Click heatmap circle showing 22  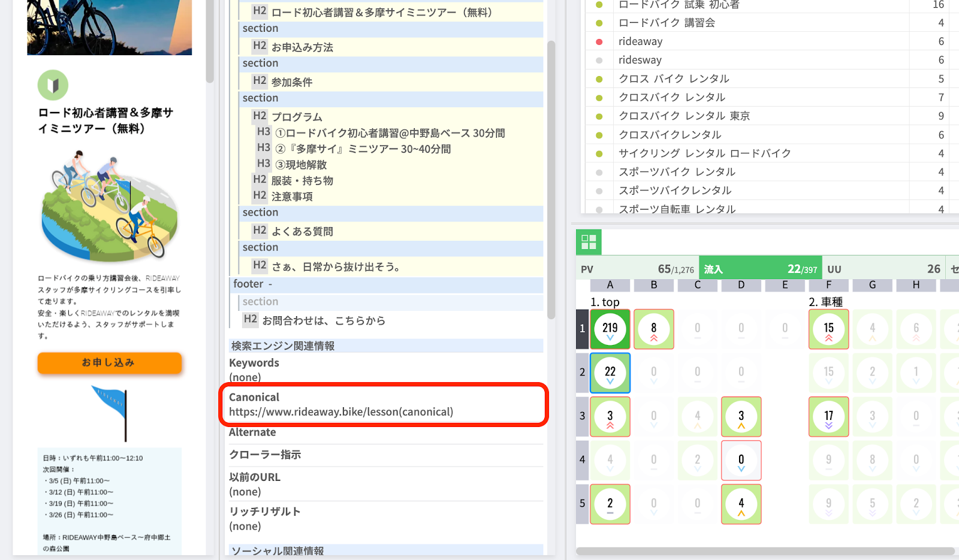610,373
